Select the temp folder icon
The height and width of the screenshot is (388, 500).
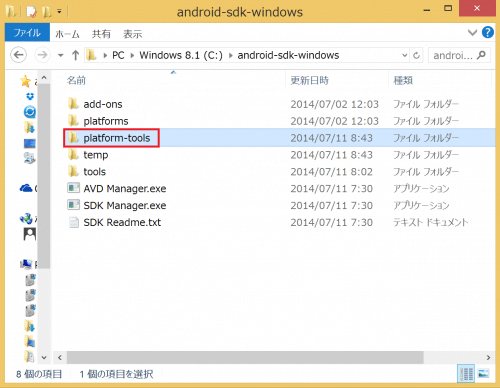[x=73, y=154]
